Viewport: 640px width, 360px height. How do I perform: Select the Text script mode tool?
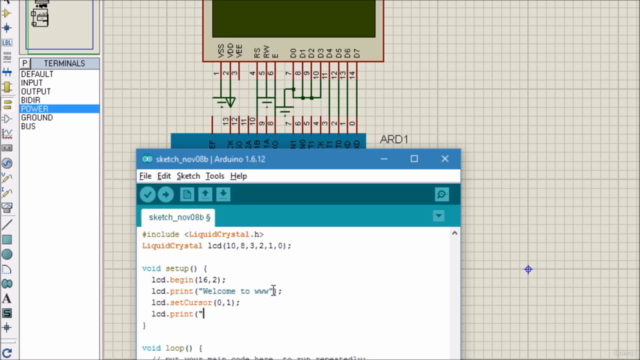tap(7, 58)
